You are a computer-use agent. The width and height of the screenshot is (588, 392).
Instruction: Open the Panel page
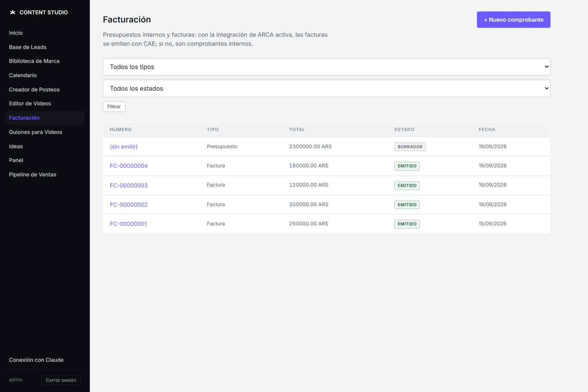tap(16, 160)
